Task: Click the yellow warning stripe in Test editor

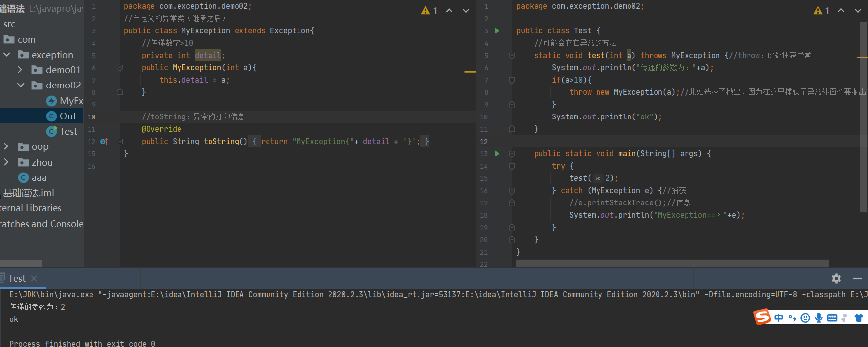Action: coord(862,58)
